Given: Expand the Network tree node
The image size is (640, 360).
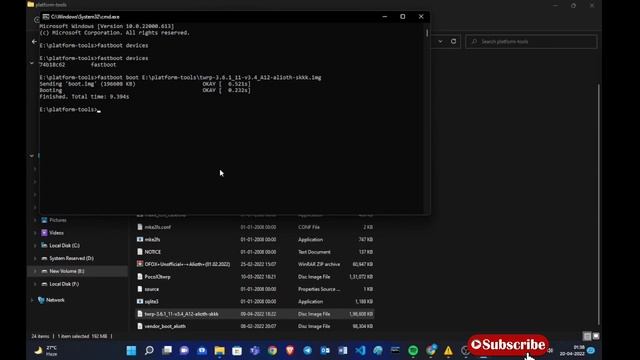Looking at the screenshot, I should [x=32, y=300].
